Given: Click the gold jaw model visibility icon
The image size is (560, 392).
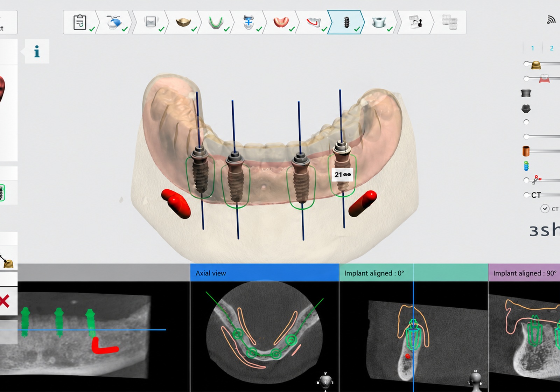Looking at the screenshot, I should tap(536, 65).
